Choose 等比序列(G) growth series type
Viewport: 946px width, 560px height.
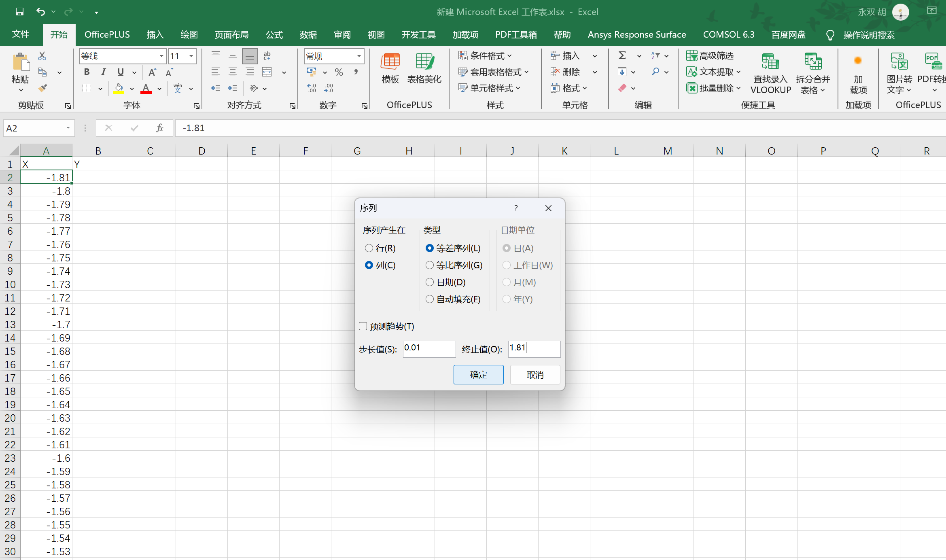click(x=430, y=265)
